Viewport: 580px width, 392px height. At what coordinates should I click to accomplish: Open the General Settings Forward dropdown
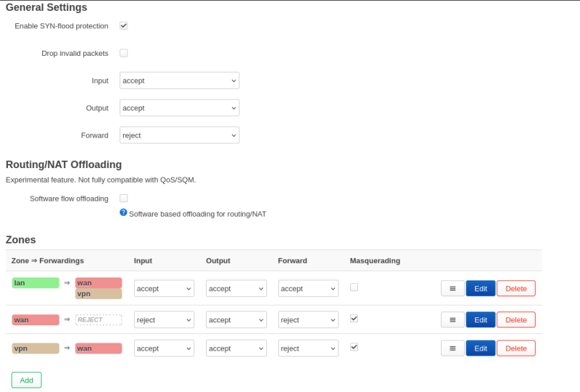(179, 135)
